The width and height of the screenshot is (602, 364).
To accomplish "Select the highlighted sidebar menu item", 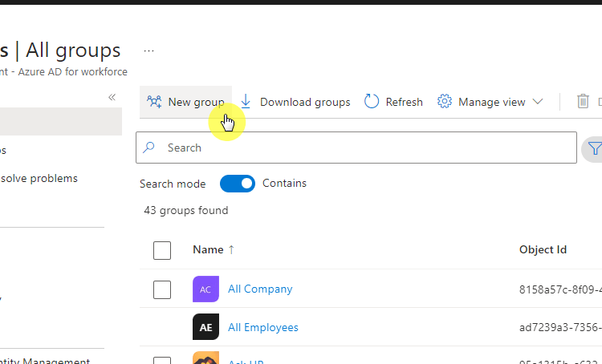I will 61,122.
